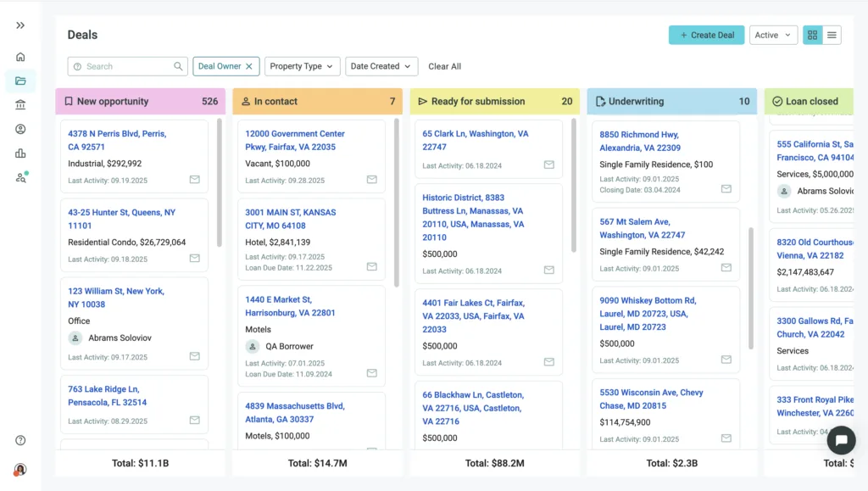The height and width of the screenshot is (491, 868).
Task: Open the contacts profile icon in sidebar
Action: (19, 128)
